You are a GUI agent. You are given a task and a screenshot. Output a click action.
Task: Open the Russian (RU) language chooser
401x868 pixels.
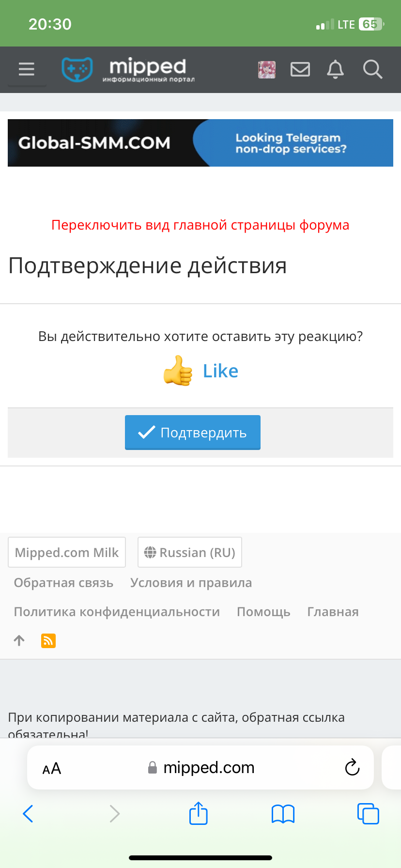tap(190, 552)
